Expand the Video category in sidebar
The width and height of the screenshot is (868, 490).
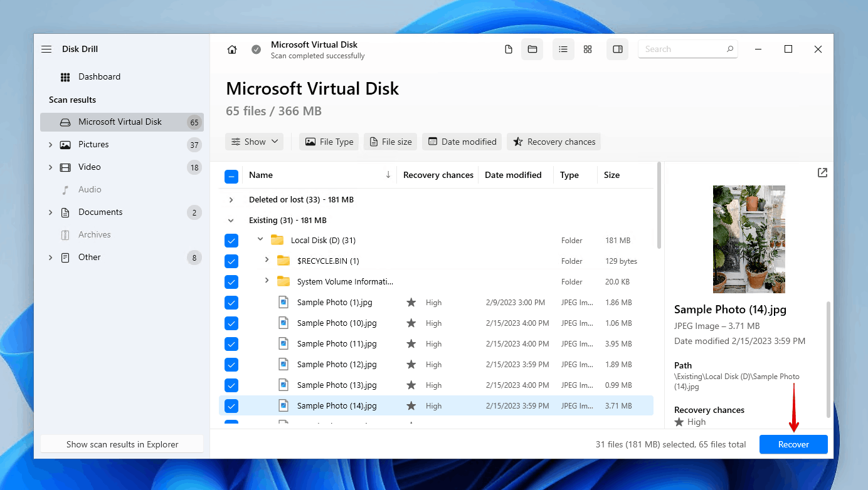(x=50, y=167)
